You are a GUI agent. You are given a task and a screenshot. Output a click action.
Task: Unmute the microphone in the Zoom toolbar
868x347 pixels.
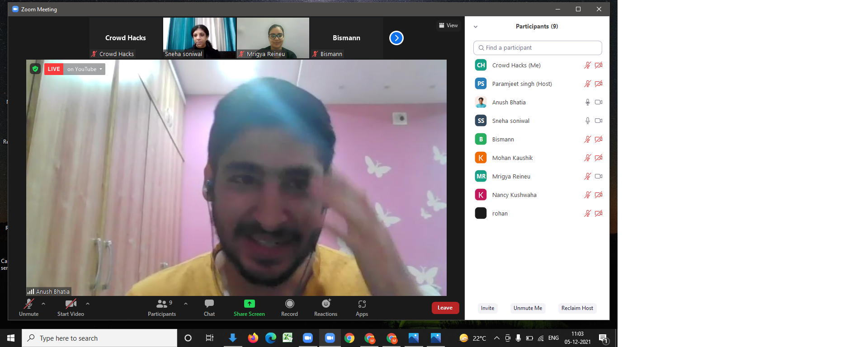click(x=28, y=308)
